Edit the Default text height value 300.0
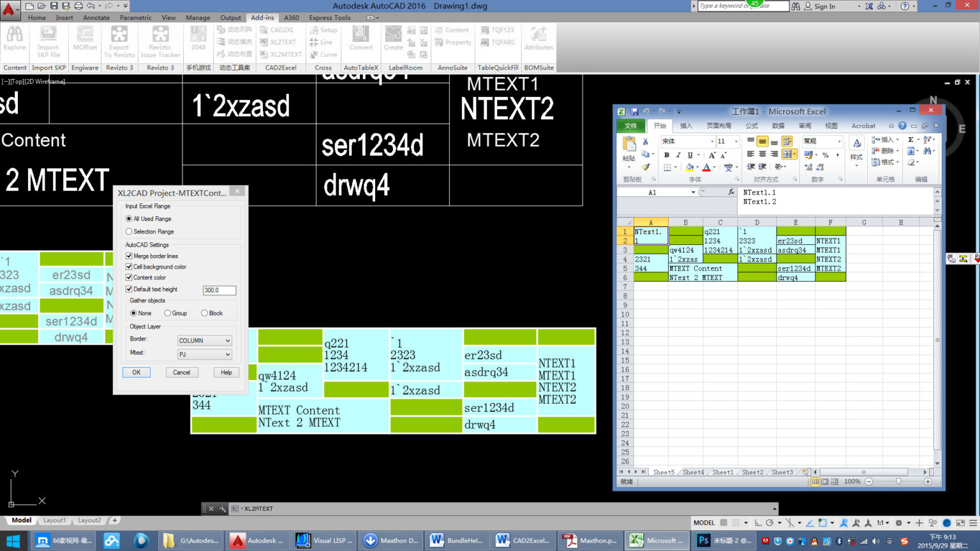 point(219,290)
